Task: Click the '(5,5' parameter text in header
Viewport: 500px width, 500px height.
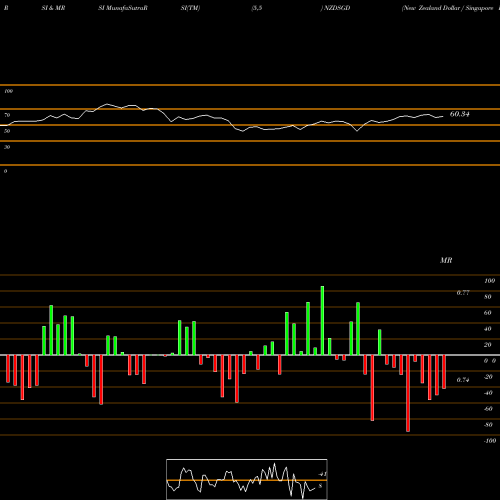Action: tap(257, 8)
